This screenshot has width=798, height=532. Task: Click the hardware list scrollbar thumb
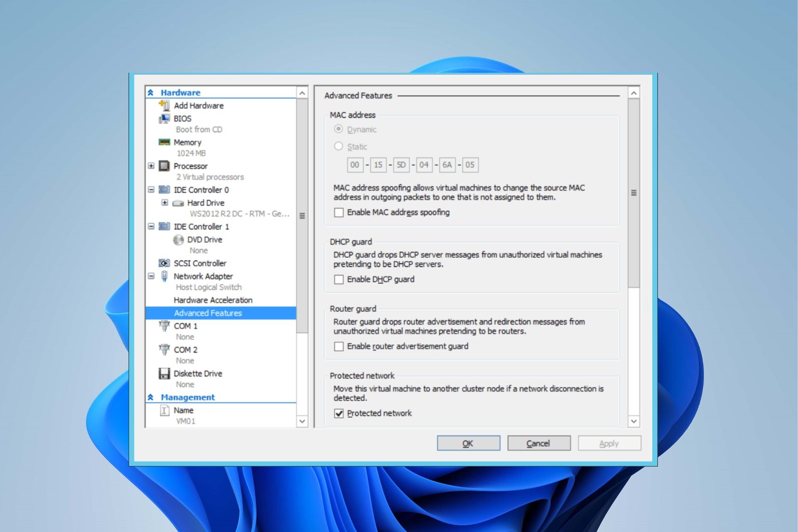point(302,216)
